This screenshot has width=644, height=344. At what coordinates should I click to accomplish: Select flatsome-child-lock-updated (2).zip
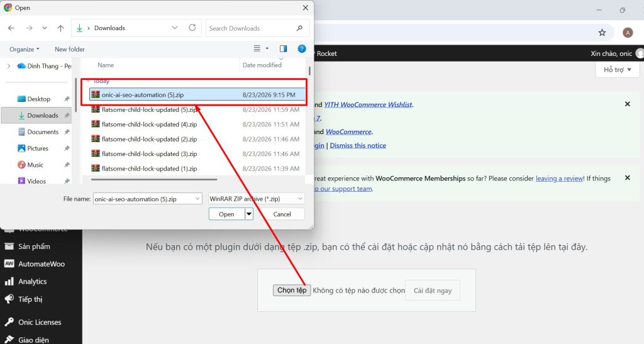pyautogui.click(x=197, y=139)
